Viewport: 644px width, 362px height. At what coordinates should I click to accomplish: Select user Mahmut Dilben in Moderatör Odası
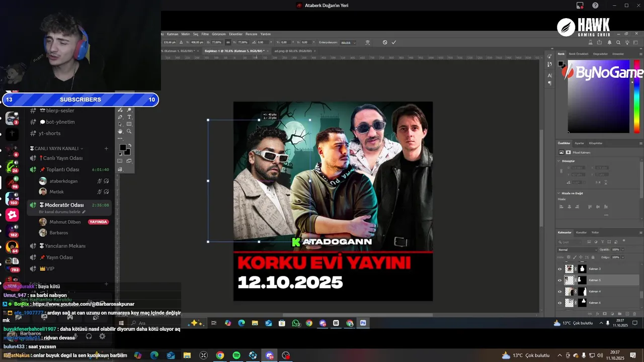pyautogui.click(x=65, y=222)
